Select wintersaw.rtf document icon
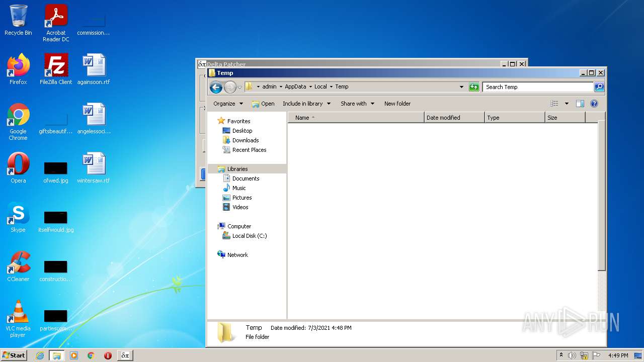 point(94,168)
